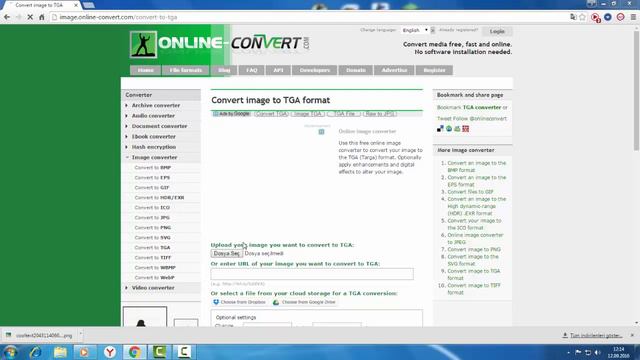Open the Convert to WebP link
The width and height of the screenshot is (640, 360).
(x=154, y=278)
